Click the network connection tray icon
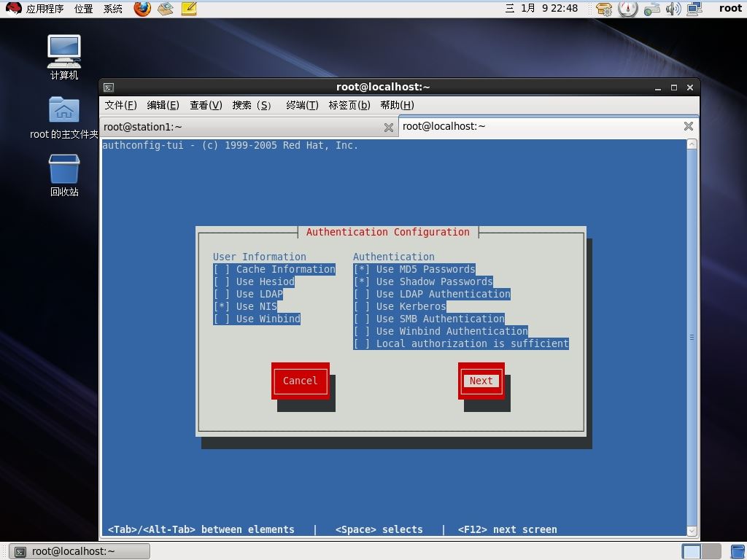 (651, 9)
